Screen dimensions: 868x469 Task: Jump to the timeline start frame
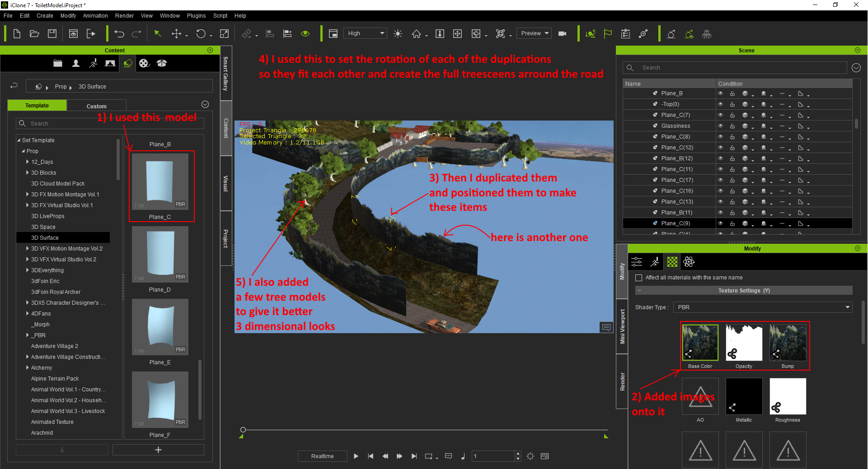pos(371,456)
